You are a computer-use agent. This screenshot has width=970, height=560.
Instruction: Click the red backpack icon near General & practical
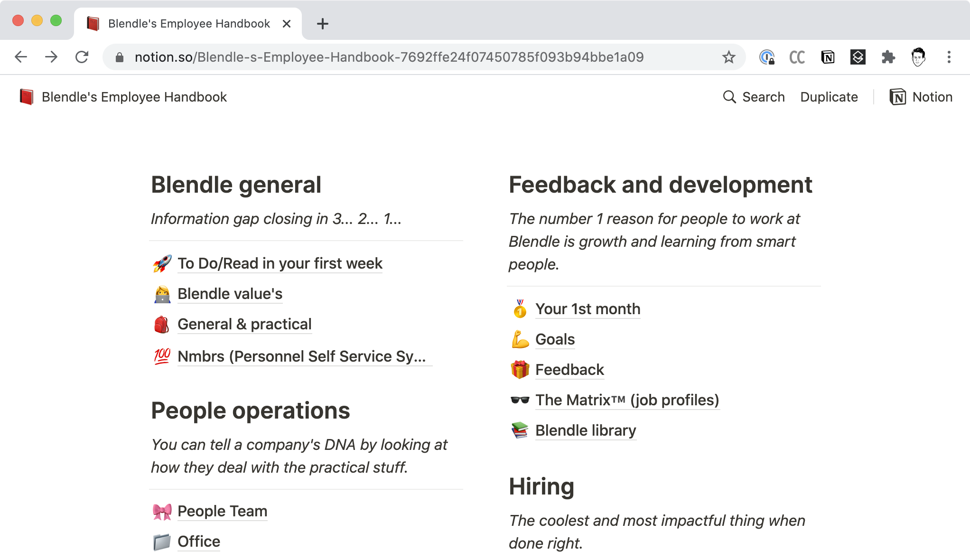click(162, 324)
